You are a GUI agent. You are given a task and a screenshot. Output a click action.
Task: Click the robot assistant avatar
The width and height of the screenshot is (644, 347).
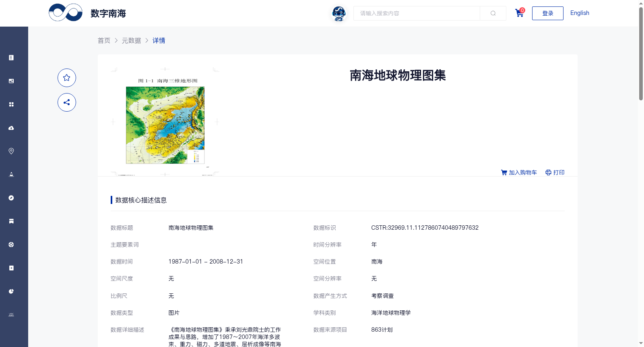(x=339, y=13)
